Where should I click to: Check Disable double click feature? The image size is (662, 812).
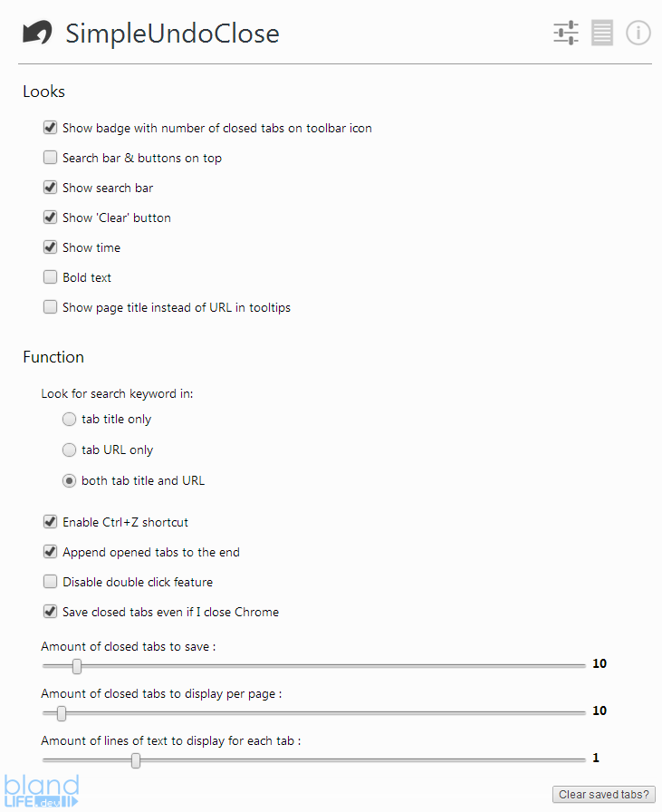[x=50, y=582]
